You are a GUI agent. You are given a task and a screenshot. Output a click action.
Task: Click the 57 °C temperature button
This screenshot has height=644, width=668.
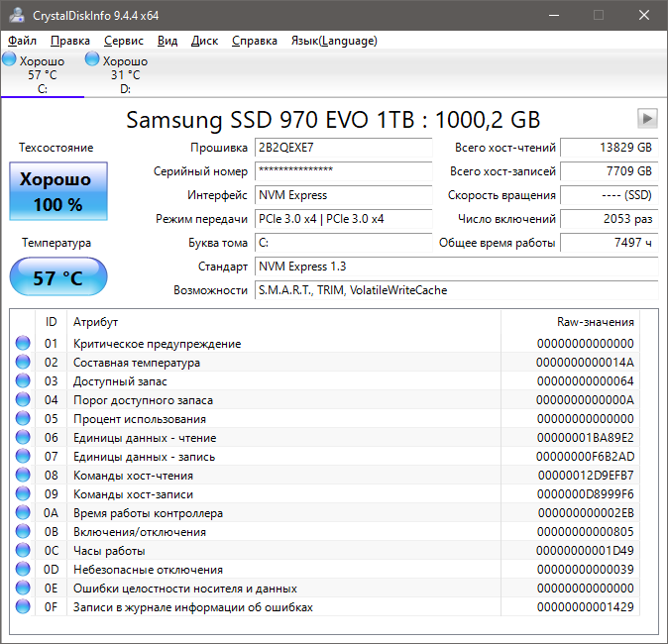point(58,276)
